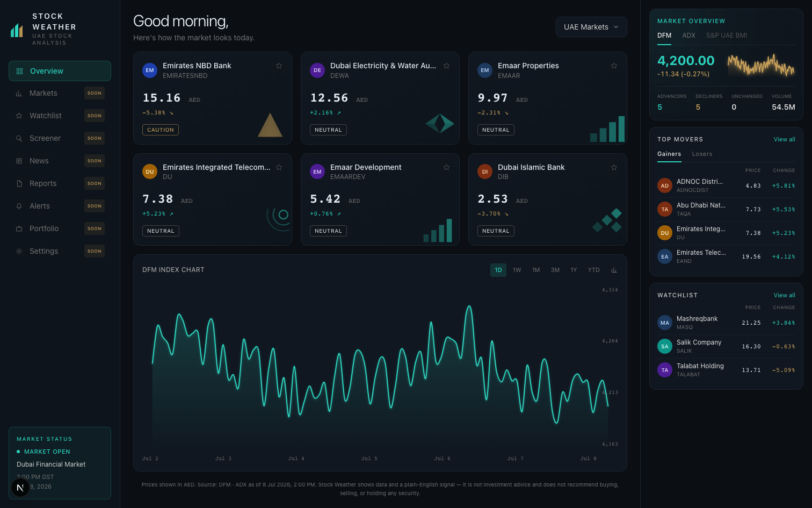Image resolution: width=812 pixels, height=508 pixels.
Task: Open the Overview sidebar item
Action: point(60,71)
